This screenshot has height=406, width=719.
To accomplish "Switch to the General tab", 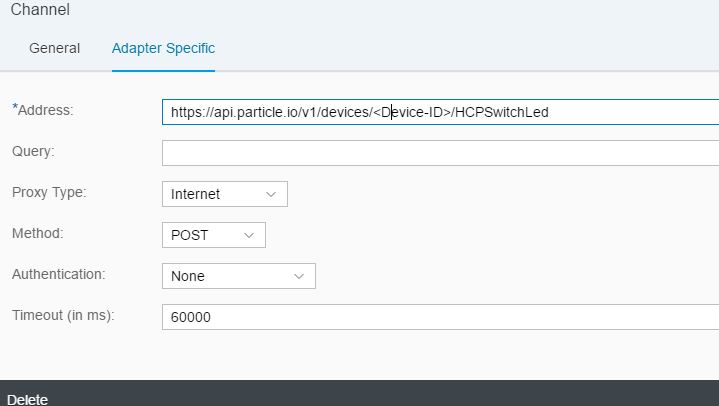I will point(54,48).
